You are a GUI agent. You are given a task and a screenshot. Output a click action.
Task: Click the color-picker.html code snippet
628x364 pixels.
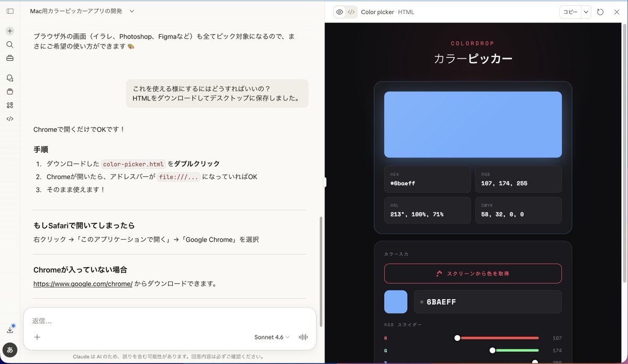[133, 164]
